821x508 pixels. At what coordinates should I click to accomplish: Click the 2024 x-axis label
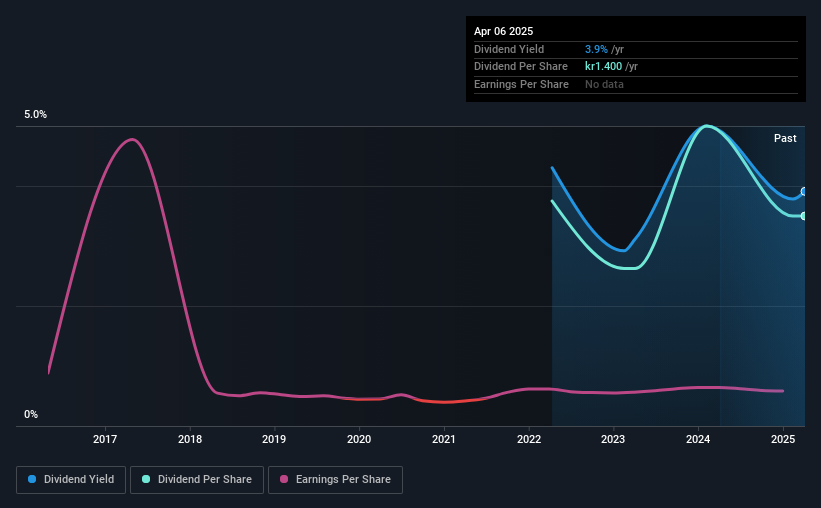[698, 439]
